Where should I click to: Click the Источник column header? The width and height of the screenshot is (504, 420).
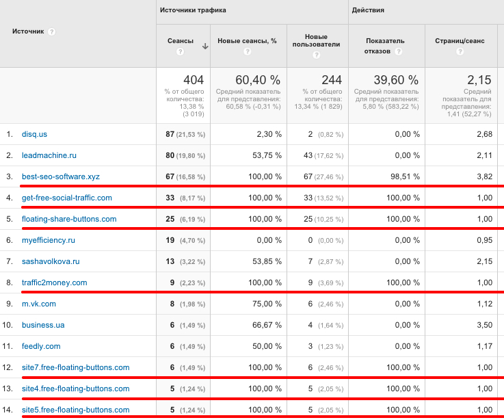click(x=28, y=31)
